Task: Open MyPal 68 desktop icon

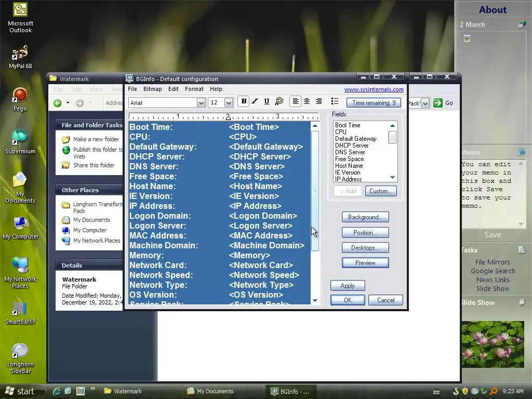Action: (20, 57)
